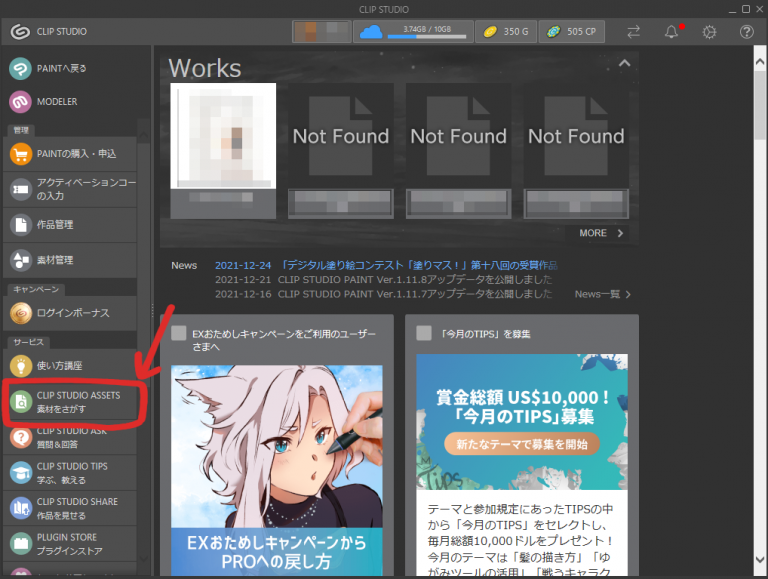768x579 pixels.
Task: Click the 505 CP points icon
Action: pyautogui.click(x=553, y=32)
